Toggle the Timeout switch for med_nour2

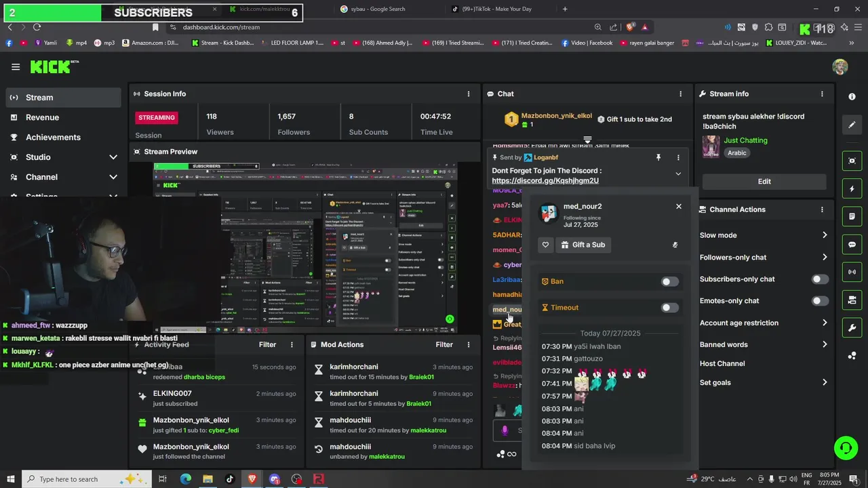669,308
